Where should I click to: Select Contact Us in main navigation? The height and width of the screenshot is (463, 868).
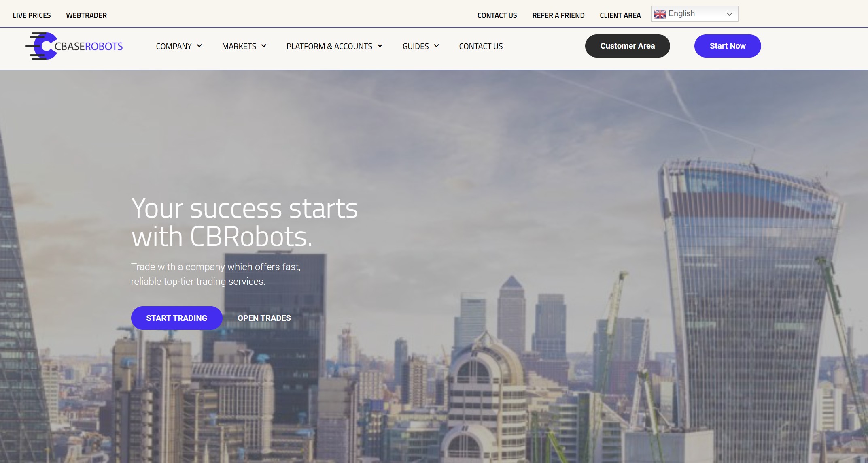tap(481, 46)
